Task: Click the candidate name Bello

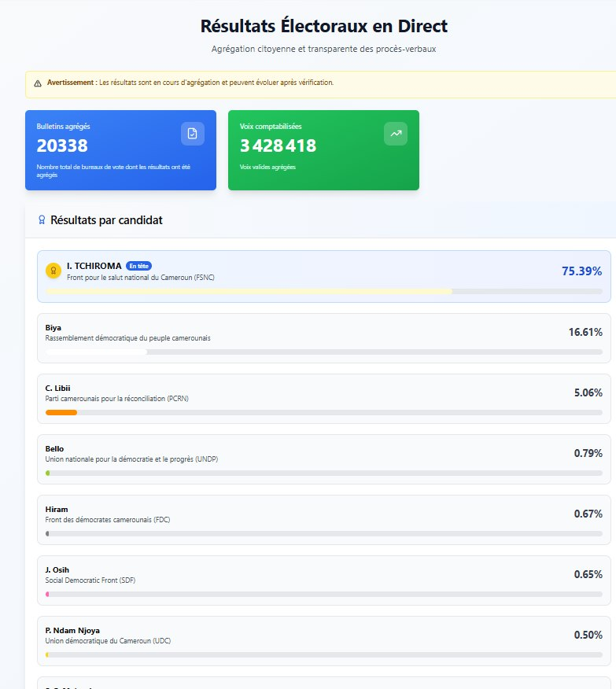Action: coord(54,448)
